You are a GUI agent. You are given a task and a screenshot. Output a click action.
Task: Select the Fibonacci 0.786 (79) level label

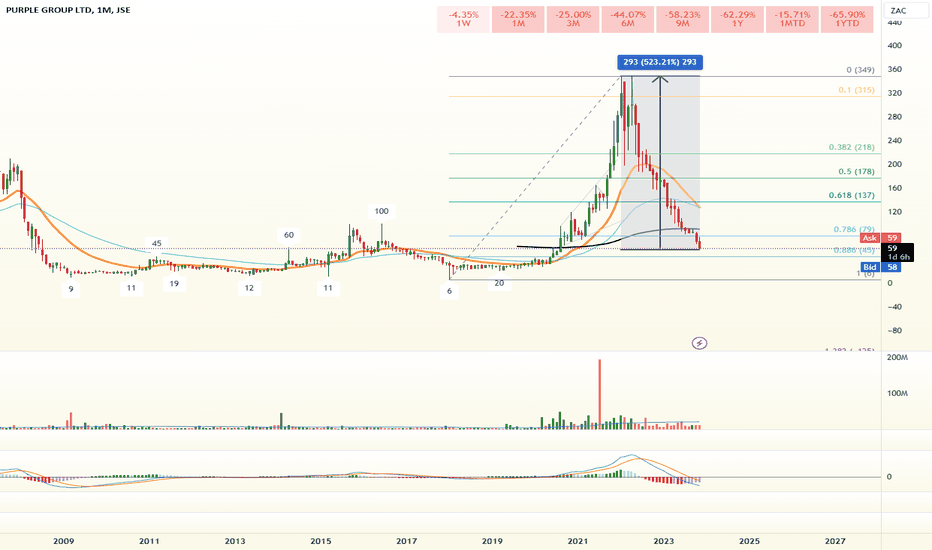click(854, 230)
